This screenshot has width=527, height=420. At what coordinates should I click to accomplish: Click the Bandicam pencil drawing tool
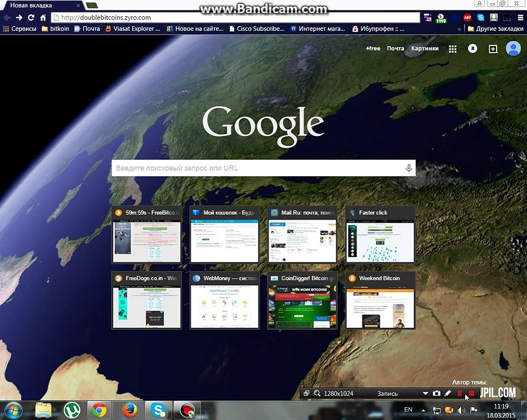pyautogui.click(x=448, y=393)
